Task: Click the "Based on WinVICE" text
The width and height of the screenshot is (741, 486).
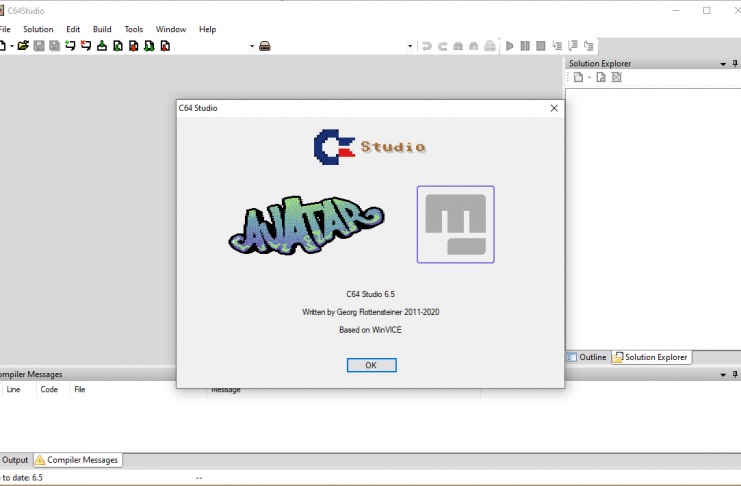Action: pos(370,330)
